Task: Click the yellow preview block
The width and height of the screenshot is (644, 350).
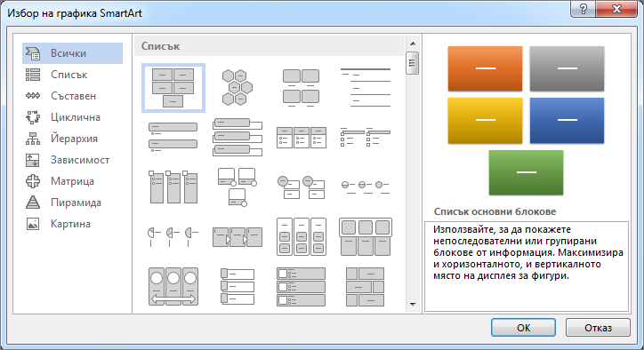Action: 485,120
